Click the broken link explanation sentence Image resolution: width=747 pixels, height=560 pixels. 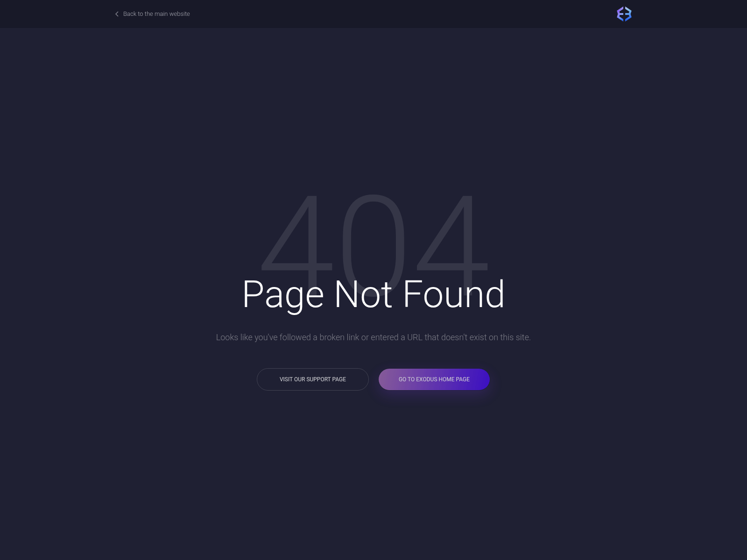click(x=373, y=337)
